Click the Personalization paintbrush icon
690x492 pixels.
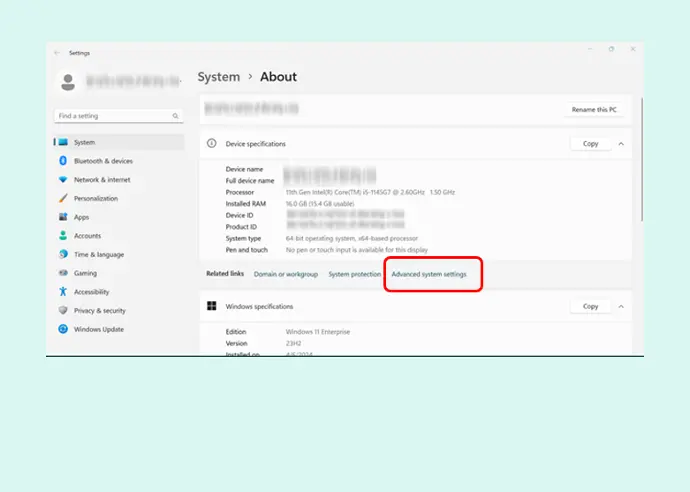tap(63, 198)
